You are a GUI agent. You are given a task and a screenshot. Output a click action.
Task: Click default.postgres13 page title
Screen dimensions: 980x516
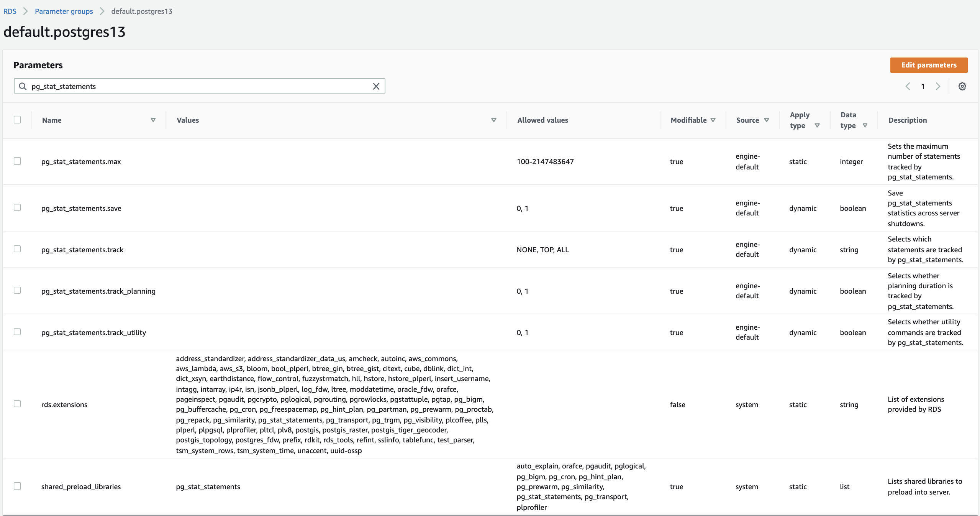click(x=64, y=32)
